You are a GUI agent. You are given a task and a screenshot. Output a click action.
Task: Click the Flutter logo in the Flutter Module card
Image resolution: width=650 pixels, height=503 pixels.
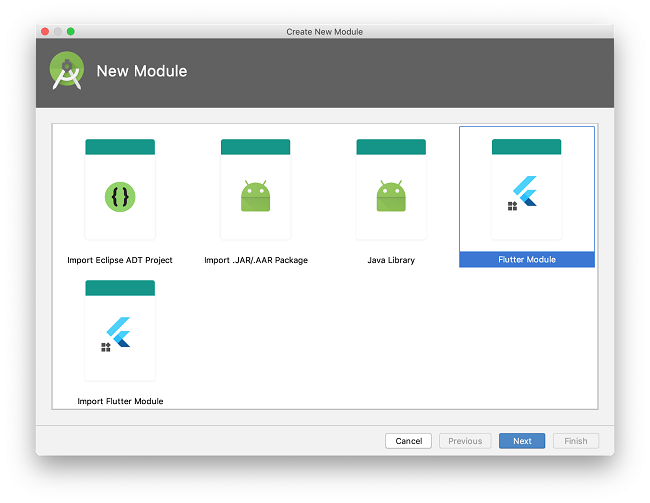[525, 191]
